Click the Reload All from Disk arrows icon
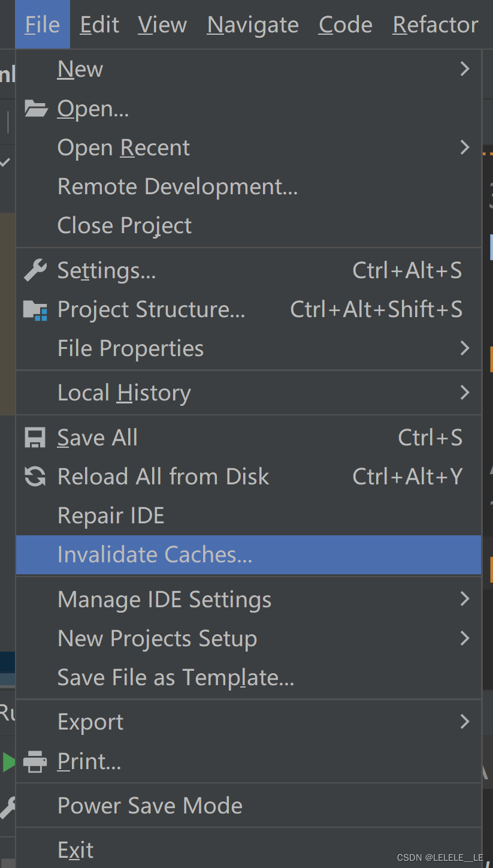 click(x=35, y=477)
